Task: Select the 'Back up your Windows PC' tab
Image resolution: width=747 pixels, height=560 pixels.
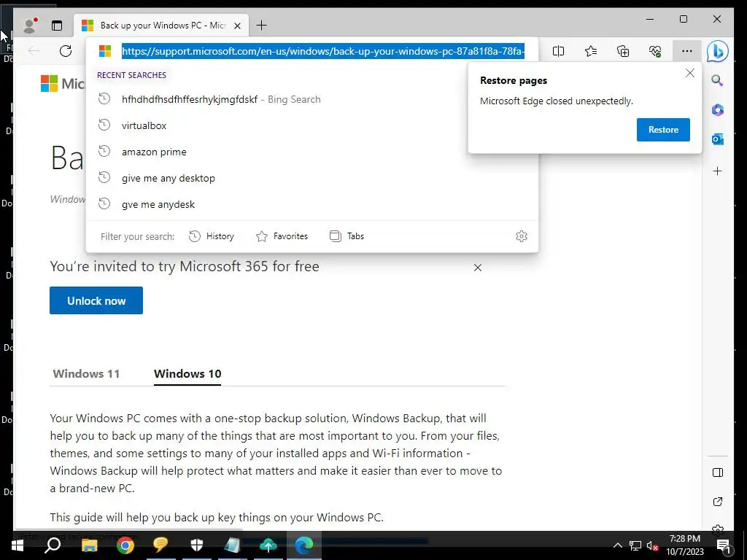Action: point(161,26)
